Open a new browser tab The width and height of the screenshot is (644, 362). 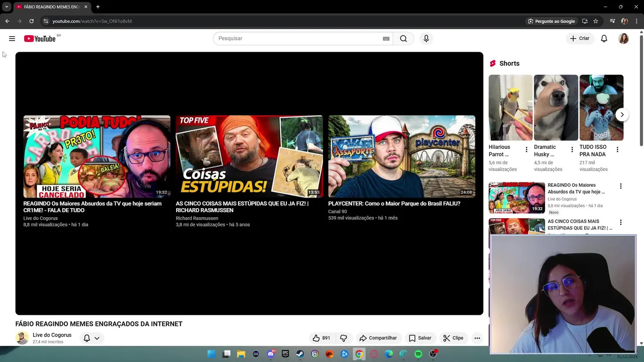(98, 7)
